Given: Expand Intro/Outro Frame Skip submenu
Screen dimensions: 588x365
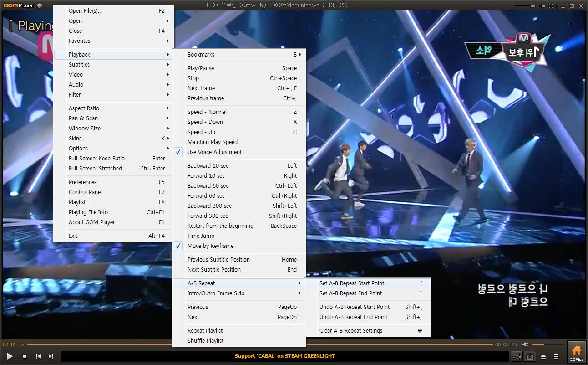Looking at the screenshot, I should pos(239,293).
